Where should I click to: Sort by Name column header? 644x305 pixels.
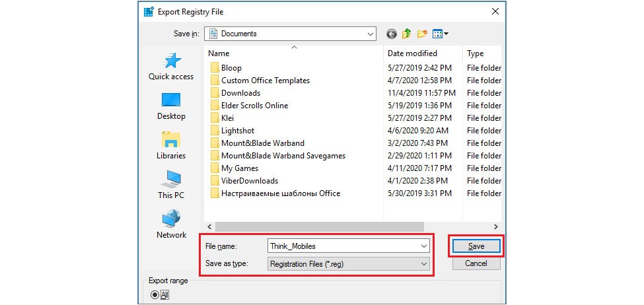(219, 53)
